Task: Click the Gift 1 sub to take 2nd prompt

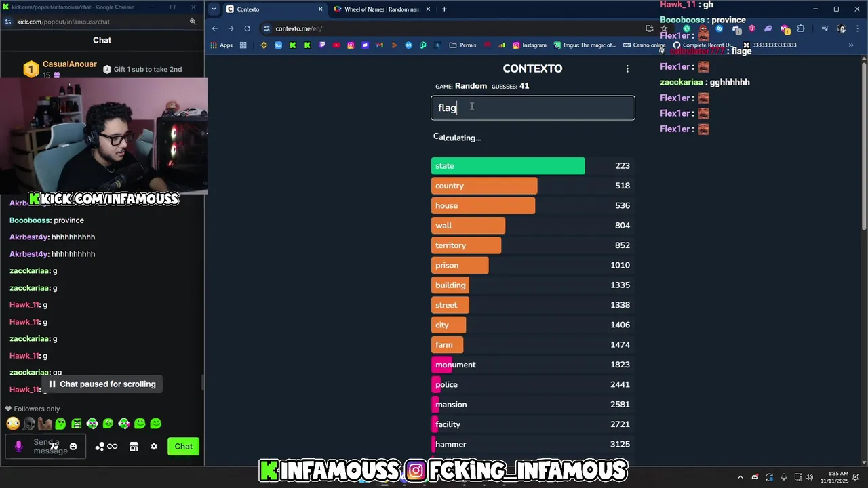Action: tap(142, 69)
